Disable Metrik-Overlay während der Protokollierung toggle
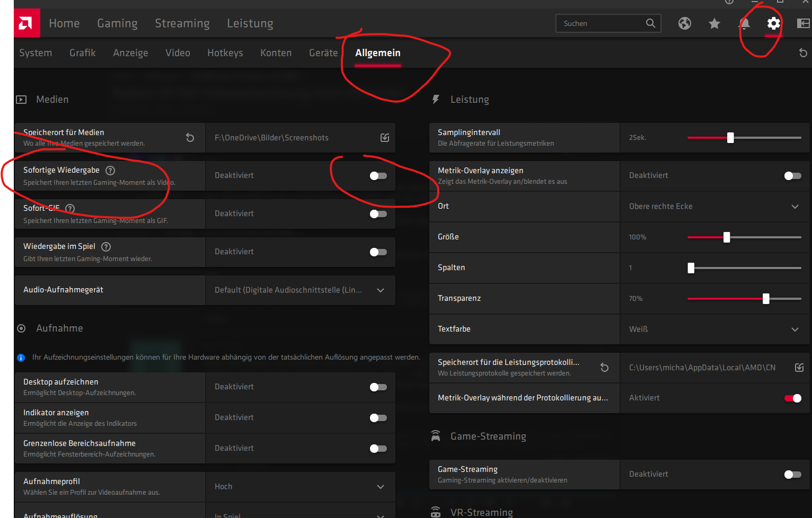Image resolution: width=812 pixels, height=518 pixels. pos(793,398)
